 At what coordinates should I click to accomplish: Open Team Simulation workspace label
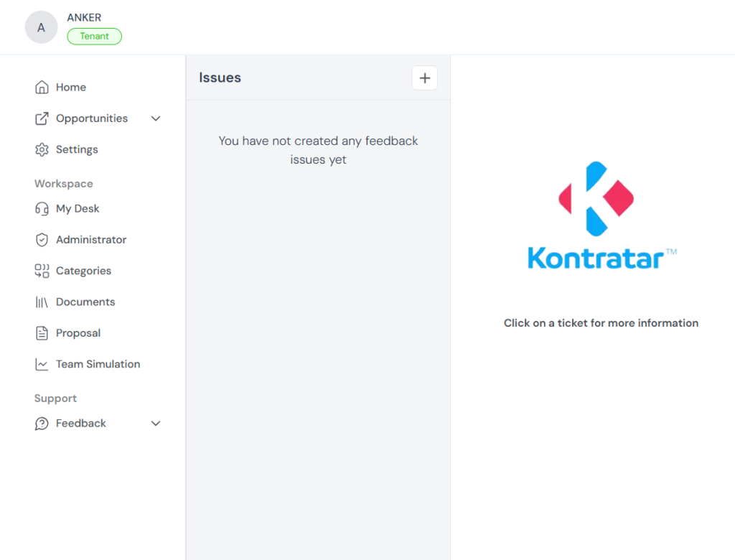[98, 365]
